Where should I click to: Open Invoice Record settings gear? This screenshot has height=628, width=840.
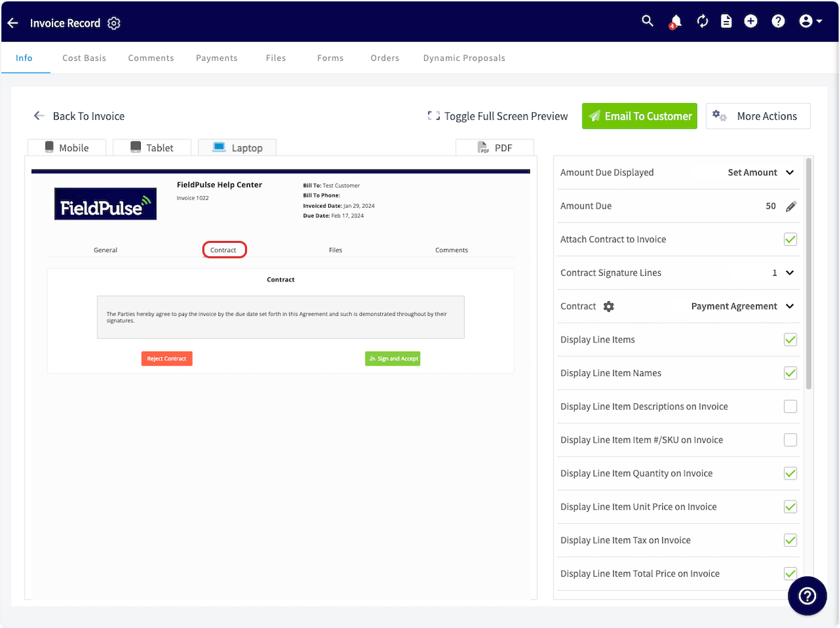pos(114,23)
